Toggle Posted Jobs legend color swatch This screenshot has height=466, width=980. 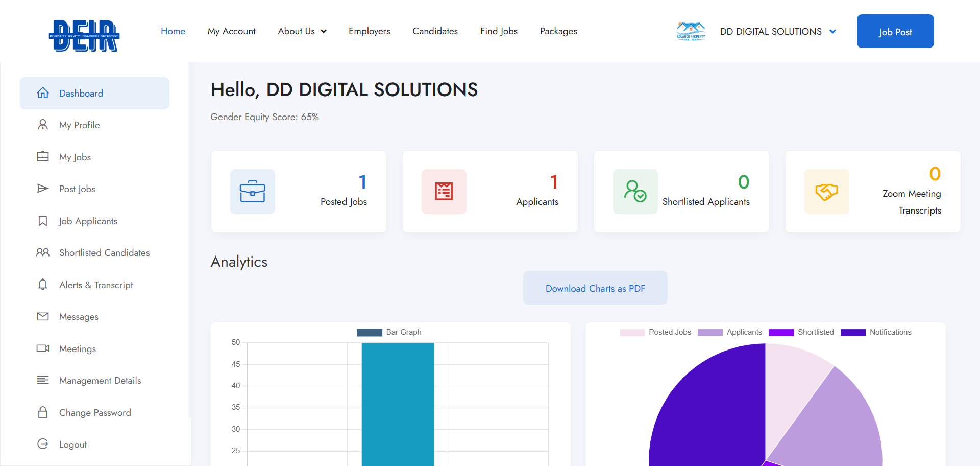632,333
